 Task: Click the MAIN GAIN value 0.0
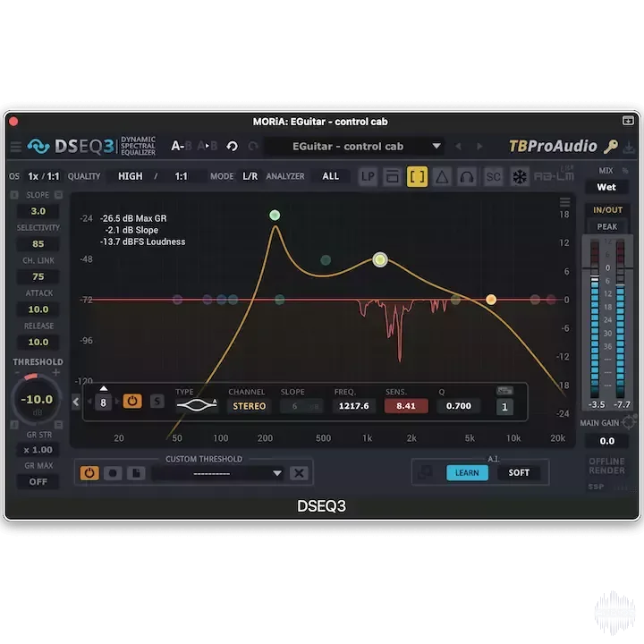(606, 441)
